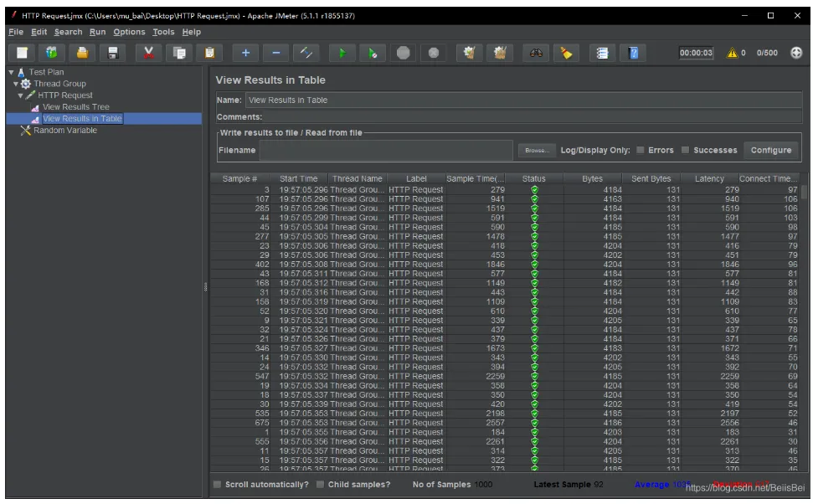Collapse the Test Plan tree node
813x504 pixels.
click(x=12, y=73)
